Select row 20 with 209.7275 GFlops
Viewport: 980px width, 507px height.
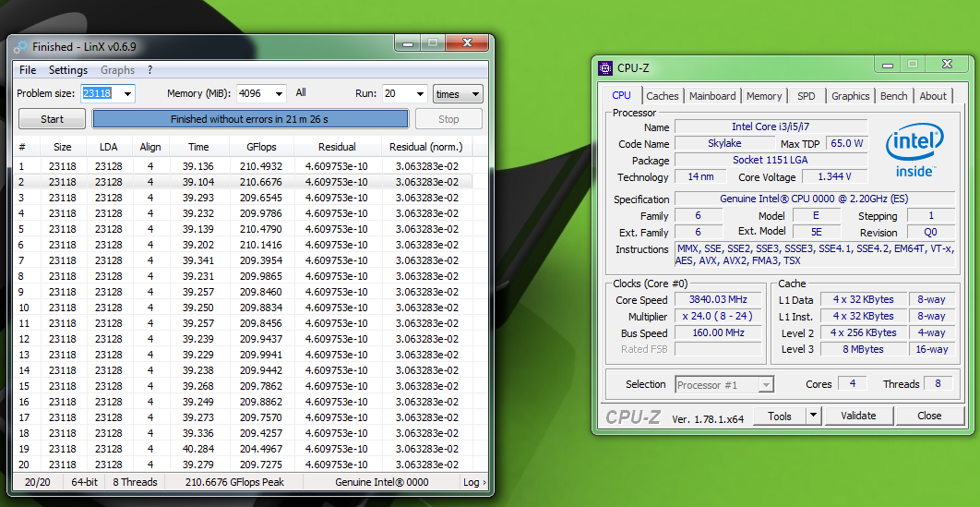click(243, 465)
